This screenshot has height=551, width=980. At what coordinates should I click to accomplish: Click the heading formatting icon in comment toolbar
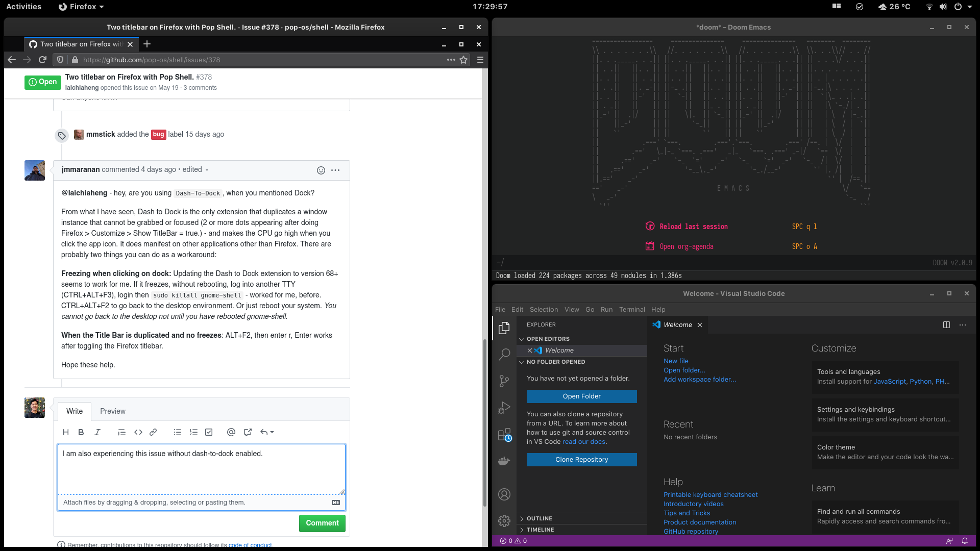66,432
